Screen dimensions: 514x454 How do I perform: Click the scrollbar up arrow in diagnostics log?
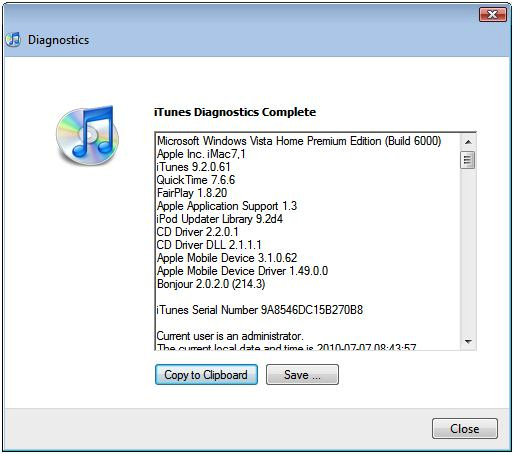(468, 142)
